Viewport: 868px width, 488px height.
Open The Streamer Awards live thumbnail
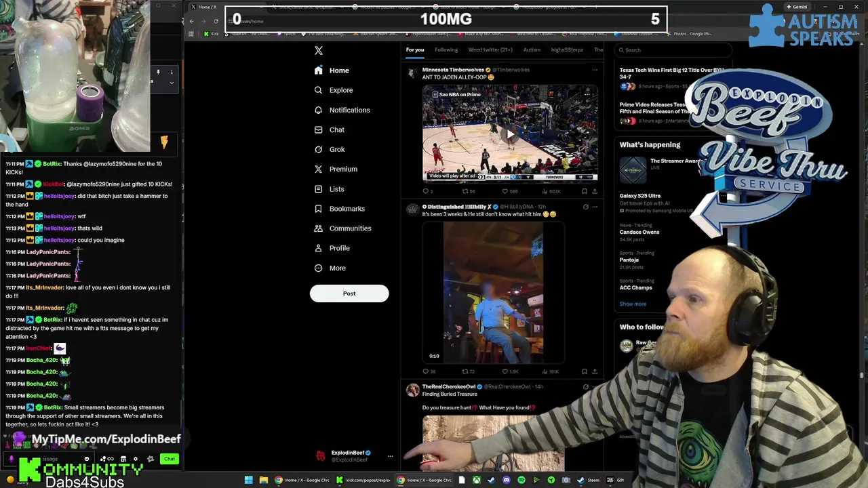click(x=633, y=170)
